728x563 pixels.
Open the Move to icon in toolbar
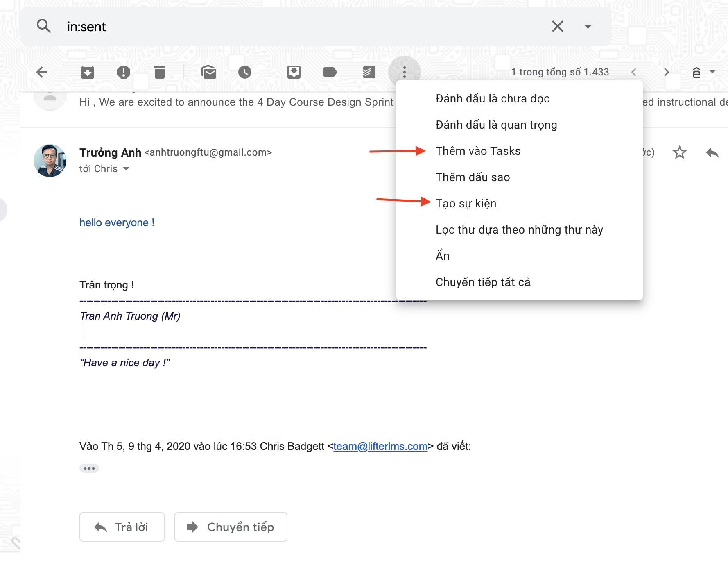point(294,73)
